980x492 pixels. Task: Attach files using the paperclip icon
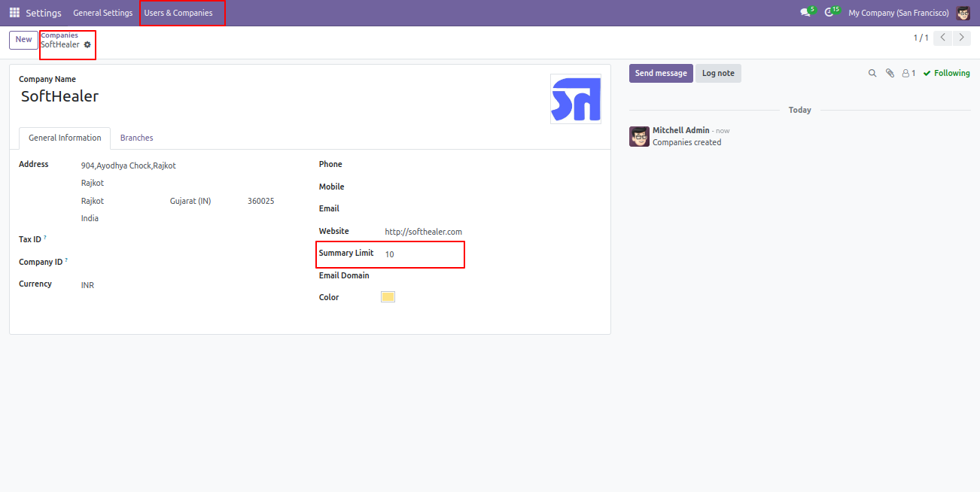tap(890, 73)
